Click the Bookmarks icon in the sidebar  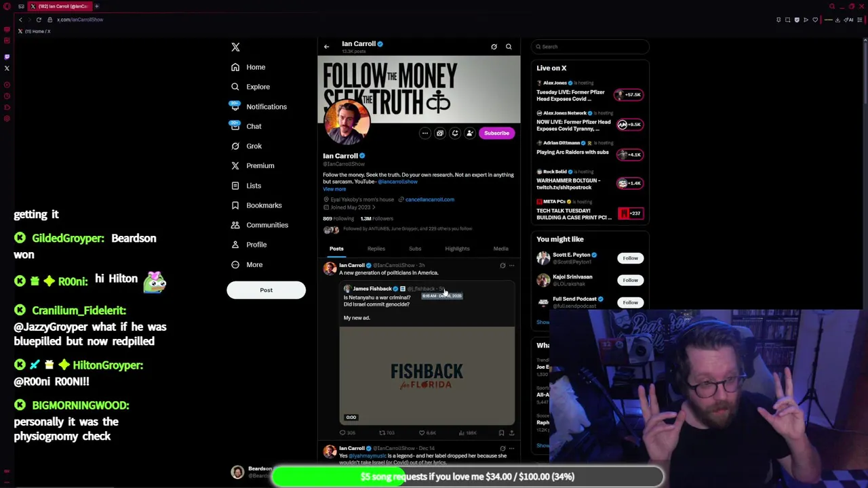click(x=235, y=205)
